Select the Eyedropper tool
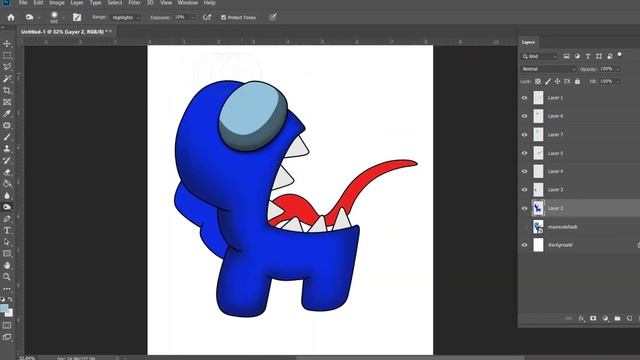The height and width of the screenshot is (360, 640). [7, 113]
